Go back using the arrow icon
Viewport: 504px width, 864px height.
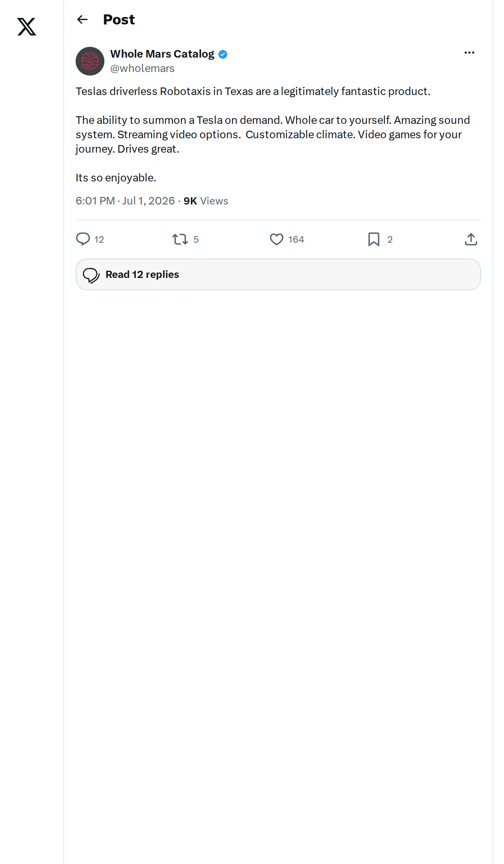tap(82, 19)
